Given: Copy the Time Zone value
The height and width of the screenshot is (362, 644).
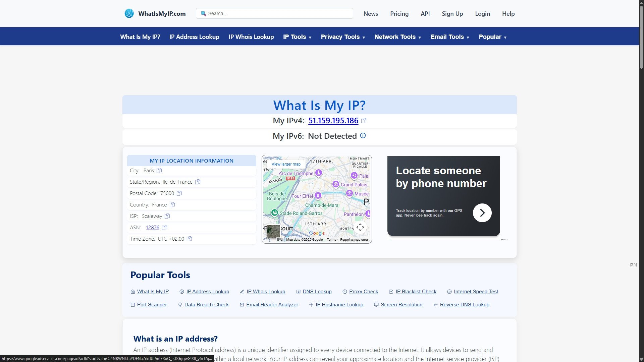Looking at the screenshot, I should (x=190, y=239).
